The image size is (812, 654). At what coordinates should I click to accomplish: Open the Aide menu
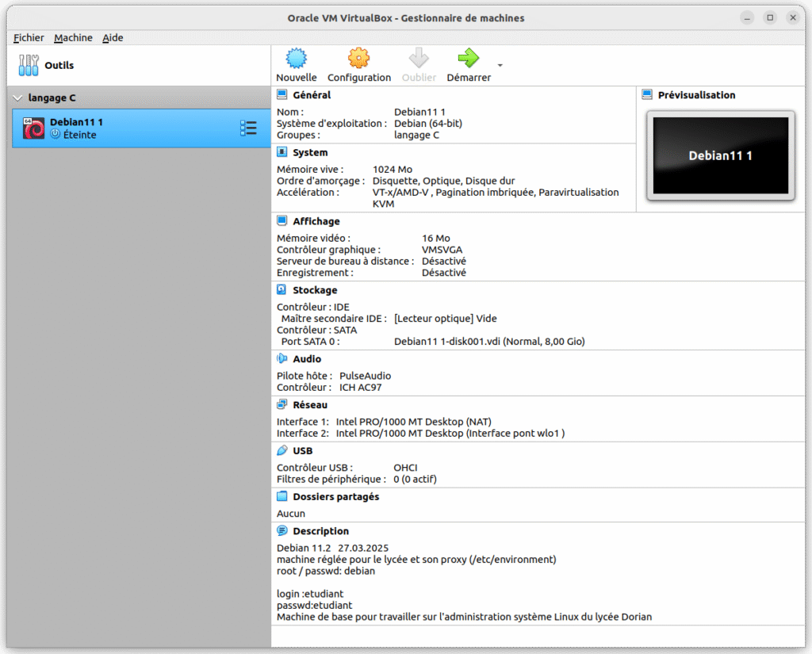(x=113, y=37)
